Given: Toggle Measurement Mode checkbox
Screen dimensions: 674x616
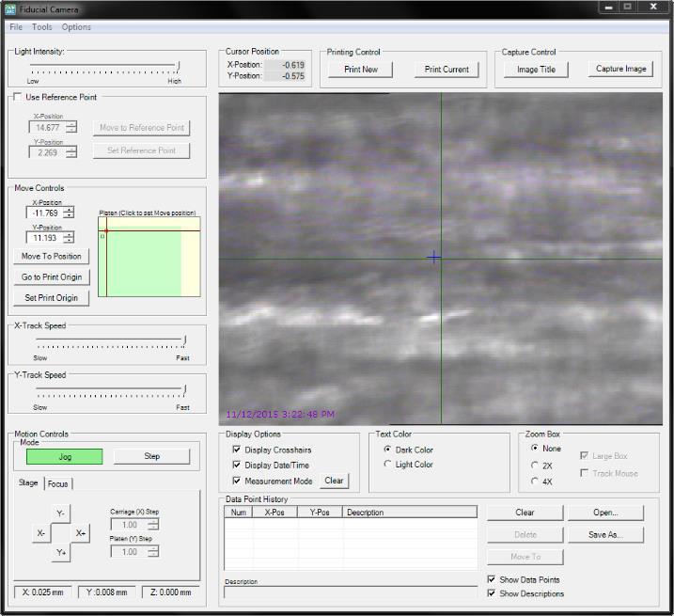Looking at the screenshot, I should click(x=236, y=481).
